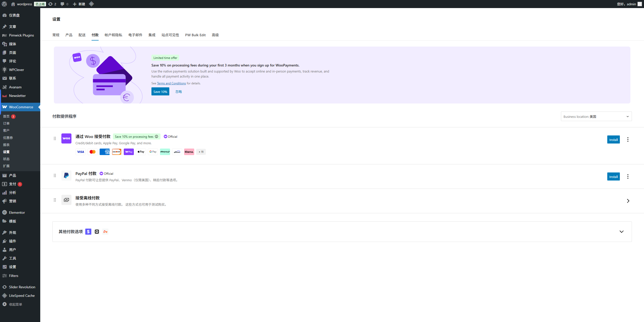Click the info icon next to processing fees badge
The width and height of the screenshot is (644, 322).
(156, 136)
